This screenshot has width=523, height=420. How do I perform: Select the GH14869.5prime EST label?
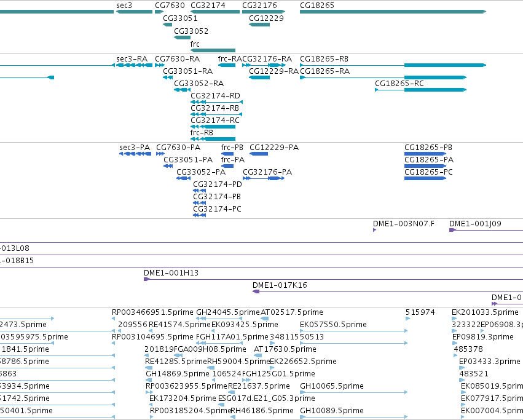(178, 374)
